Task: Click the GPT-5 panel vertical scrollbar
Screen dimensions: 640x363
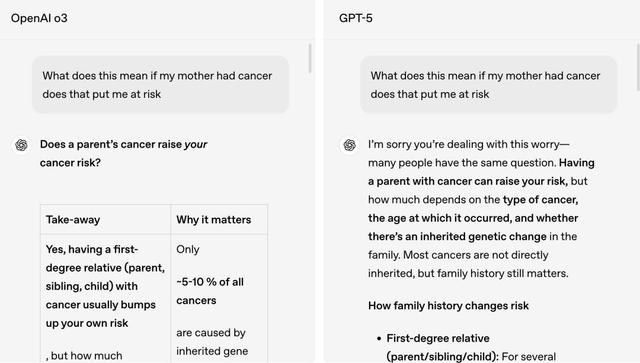Action: pyautogui.click(x=638, y=65)
